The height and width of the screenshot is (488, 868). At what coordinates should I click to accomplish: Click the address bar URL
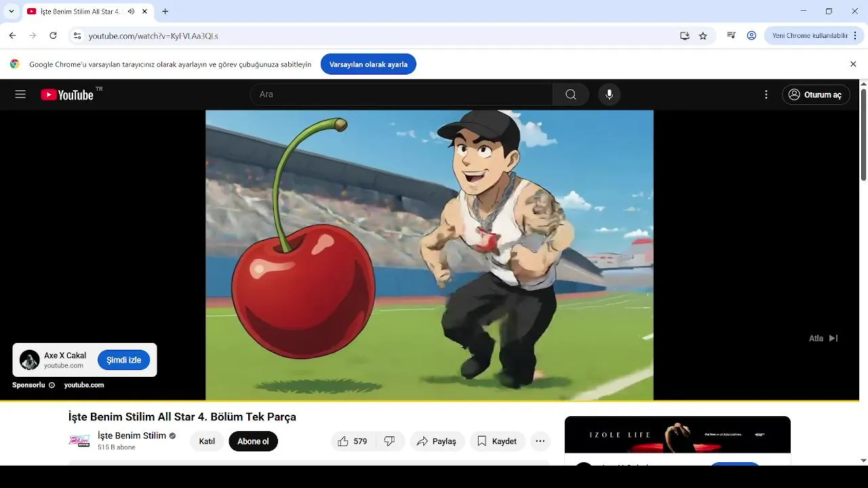[153, 36]
